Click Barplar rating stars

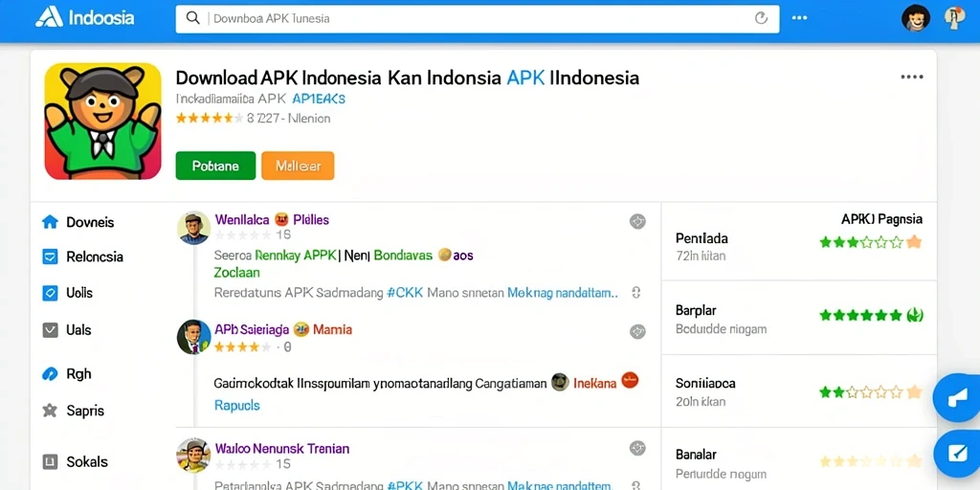coord(871,315)
